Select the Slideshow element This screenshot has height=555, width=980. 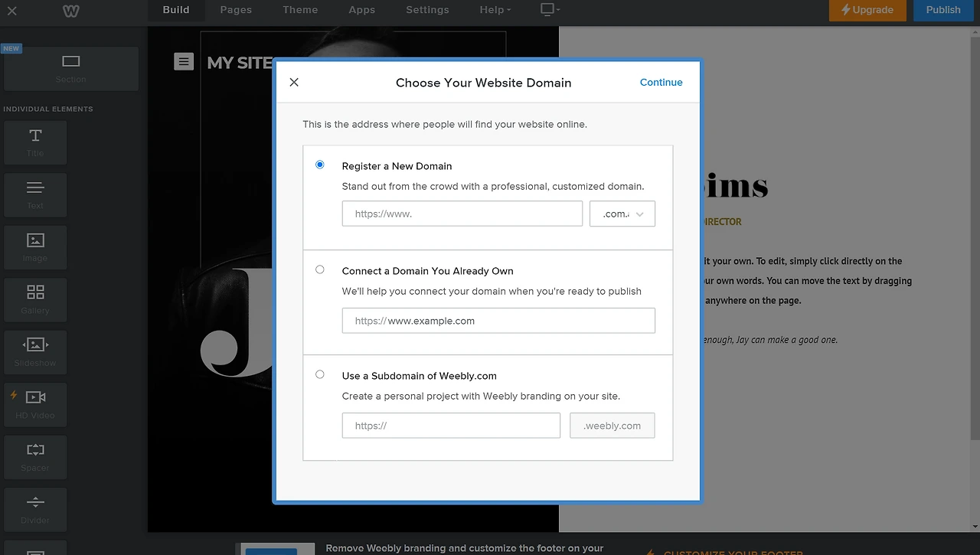[x=35, y=352]
